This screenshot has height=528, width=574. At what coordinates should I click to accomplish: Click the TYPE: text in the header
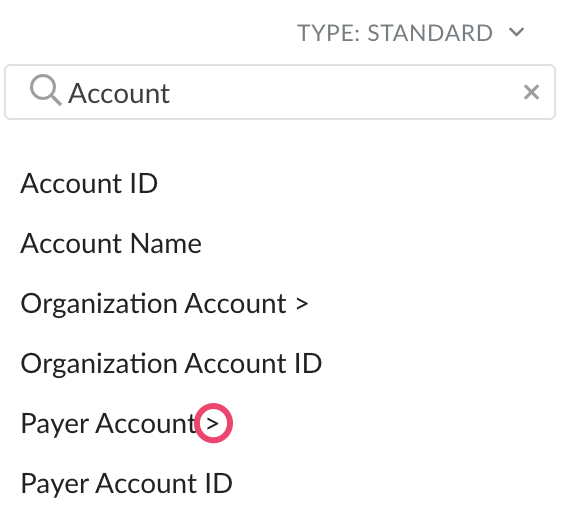(x=328, y=33)
